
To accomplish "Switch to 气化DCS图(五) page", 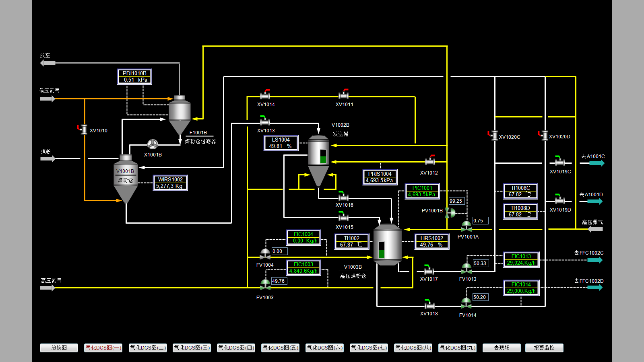I will [x=281, y=348].
